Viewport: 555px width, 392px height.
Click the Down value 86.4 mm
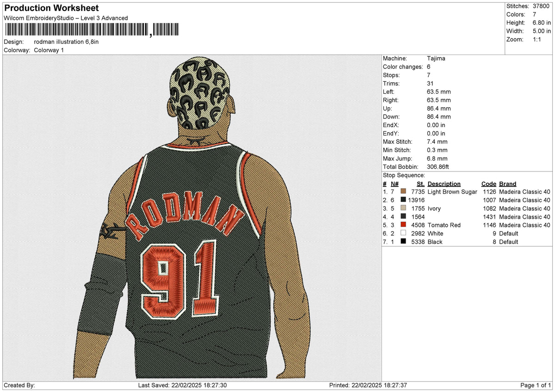(x=438, y=117)
